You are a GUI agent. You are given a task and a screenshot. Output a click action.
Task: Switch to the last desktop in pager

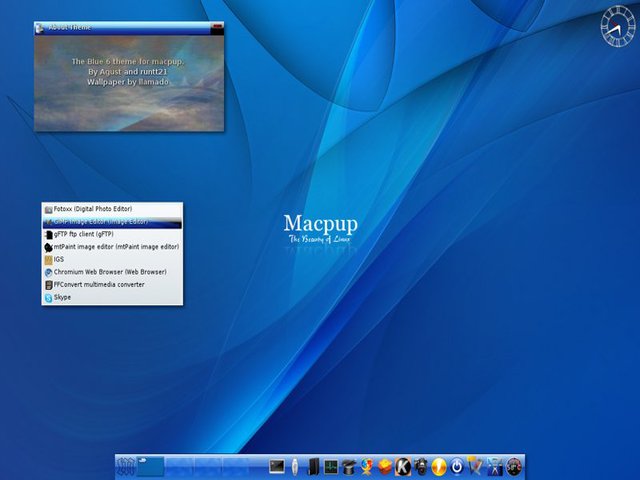click(237, 466)
